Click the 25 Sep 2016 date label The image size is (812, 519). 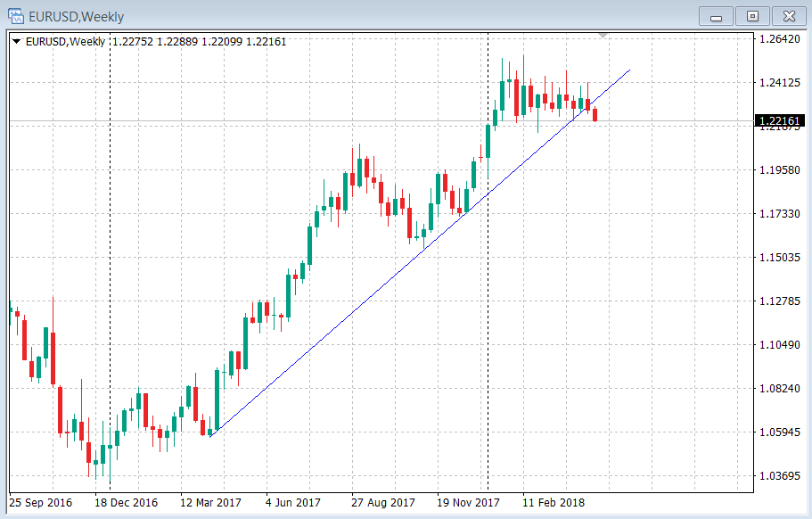[x=41, y=502]
